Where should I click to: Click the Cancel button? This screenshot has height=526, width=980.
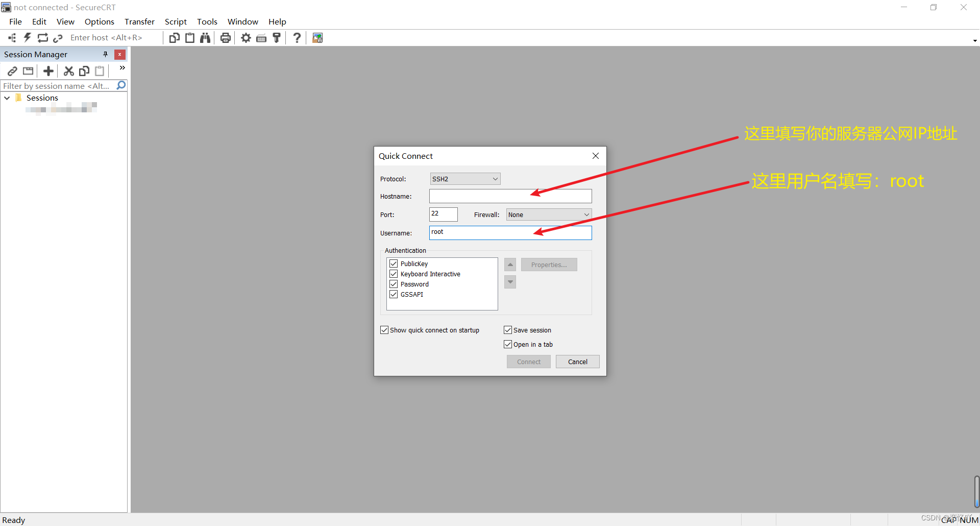pos(578,362)
